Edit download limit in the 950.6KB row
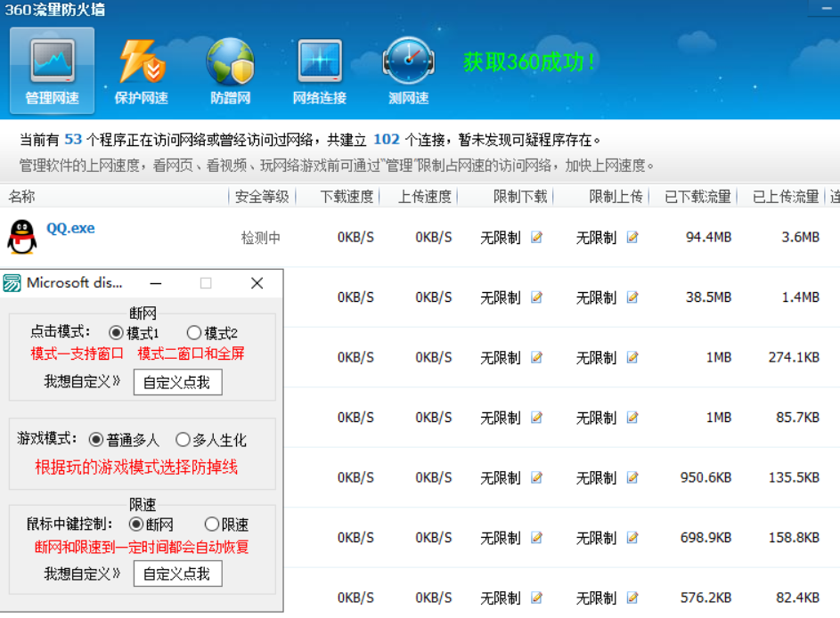 [x=537, y=477]
